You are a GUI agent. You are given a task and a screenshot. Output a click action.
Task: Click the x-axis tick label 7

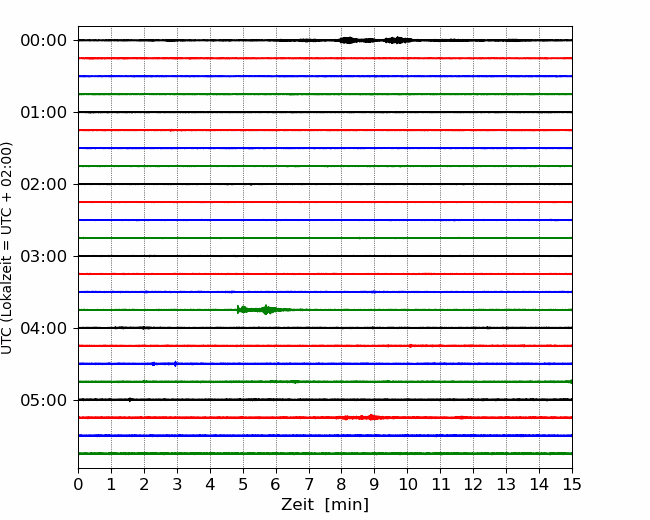[x=309, y=484]
